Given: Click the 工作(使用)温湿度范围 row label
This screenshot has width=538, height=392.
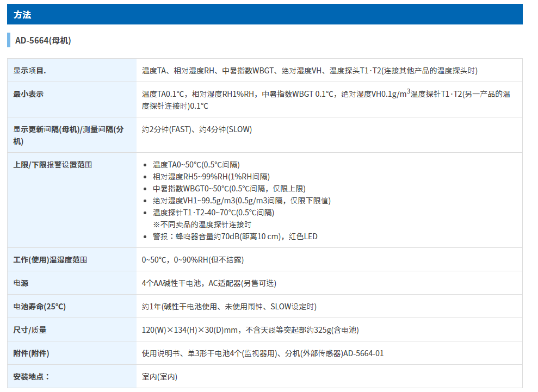Looking at the screenshot, I should (x=50, y=260).
